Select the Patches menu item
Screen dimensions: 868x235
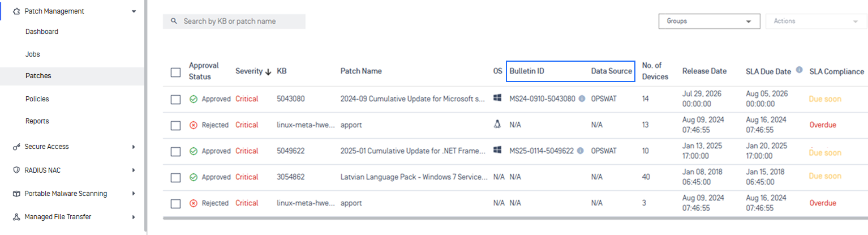coord(38,76)
